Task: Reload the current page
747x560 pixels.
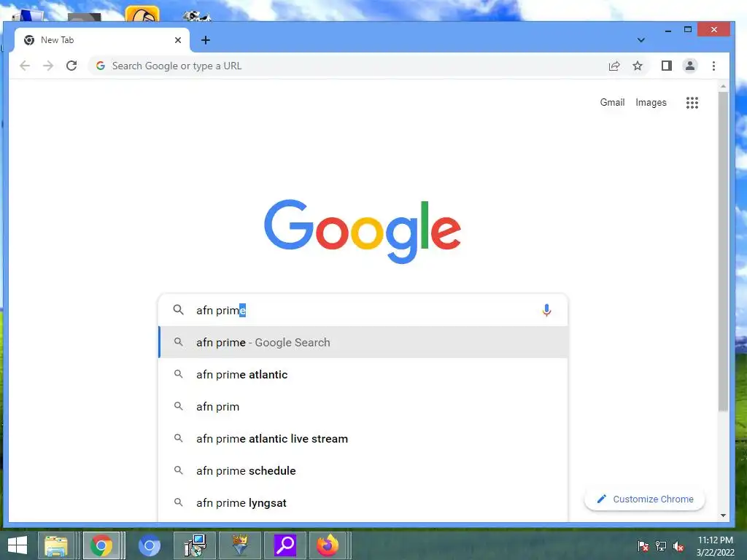Action: pos(71,66)
